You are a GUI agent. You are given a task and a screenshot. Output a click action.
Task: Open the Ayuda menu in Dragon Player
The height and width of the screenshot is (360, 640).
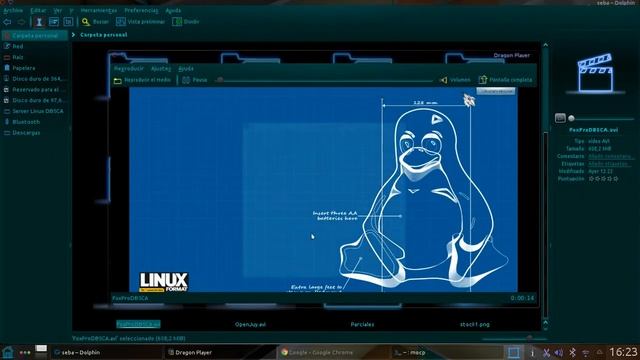(186, 69)
